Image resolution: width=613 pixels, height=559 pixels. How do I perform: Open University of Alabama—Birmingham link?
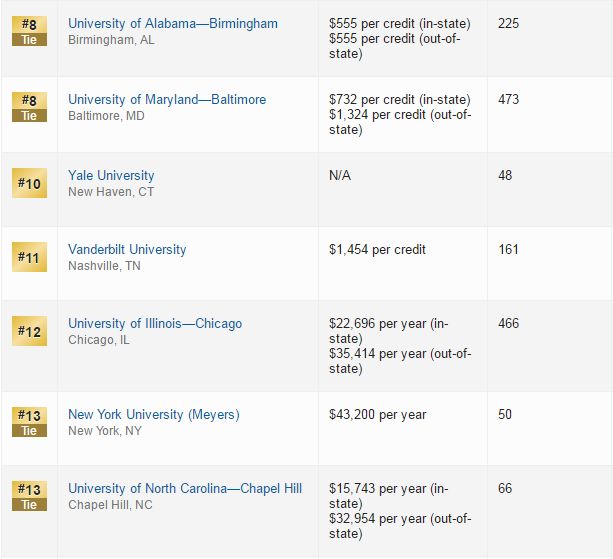click(x=173, y=23)
